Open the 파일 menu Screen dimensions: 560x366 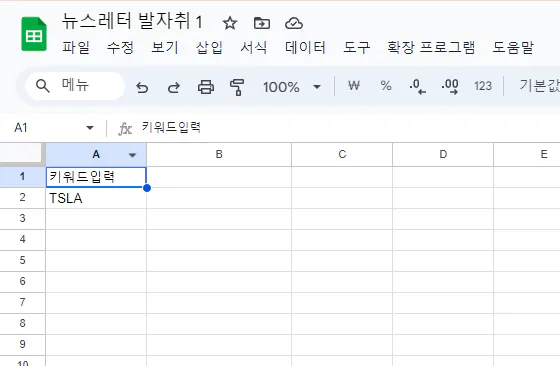(x=76, y=47)
